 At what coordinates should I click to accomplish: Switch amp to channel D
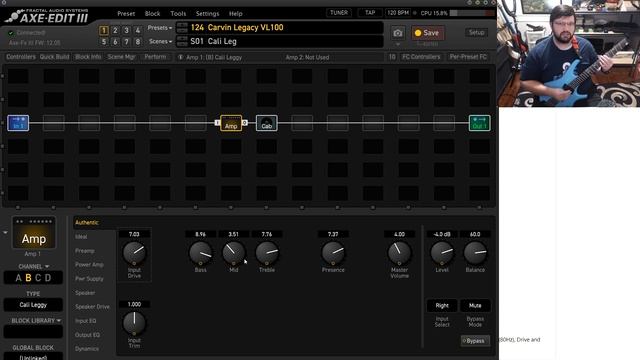[48, 278]
